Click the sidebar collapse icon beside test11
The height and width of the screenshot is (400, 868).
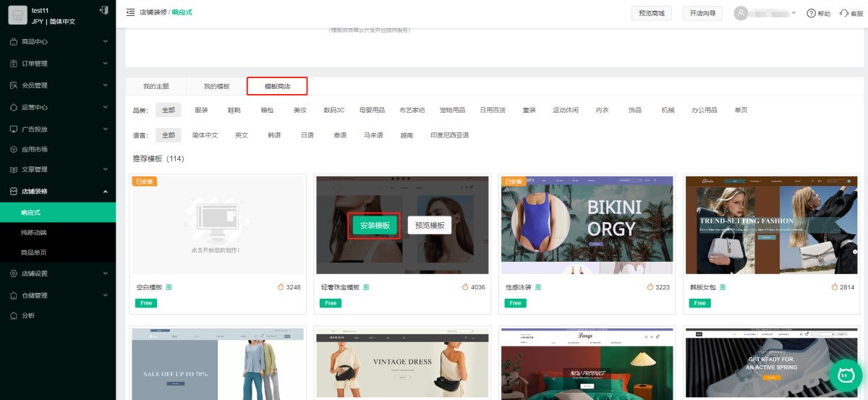(x=103, y=11)
